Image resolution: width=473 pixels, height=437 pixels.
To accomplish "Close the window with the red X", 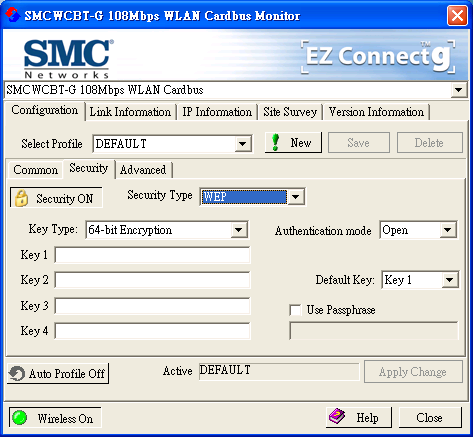I will [x=457, y=15].
